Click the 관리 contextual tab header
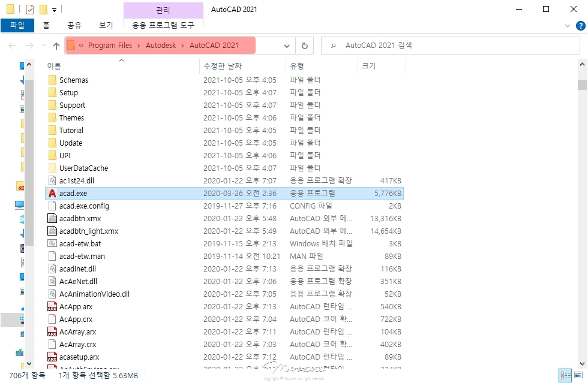 coord(163,10)
